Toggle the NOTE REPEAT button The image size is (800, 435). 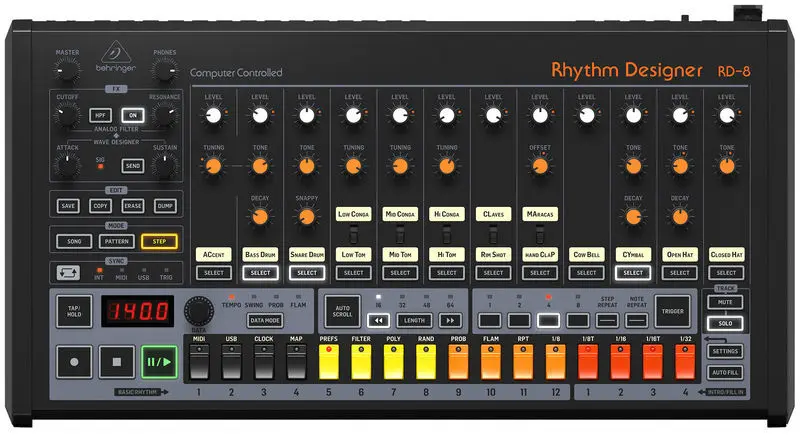coord(637,320)
